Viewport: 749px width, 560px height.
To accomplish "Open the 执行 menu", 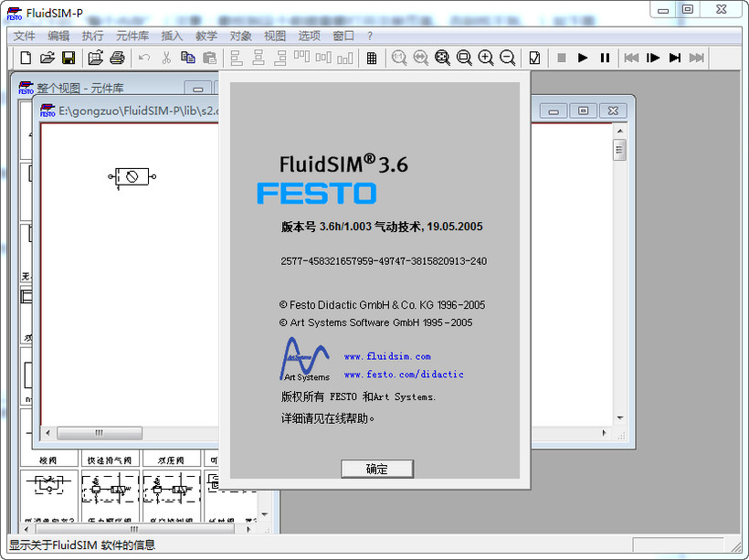I will (92, 36).
